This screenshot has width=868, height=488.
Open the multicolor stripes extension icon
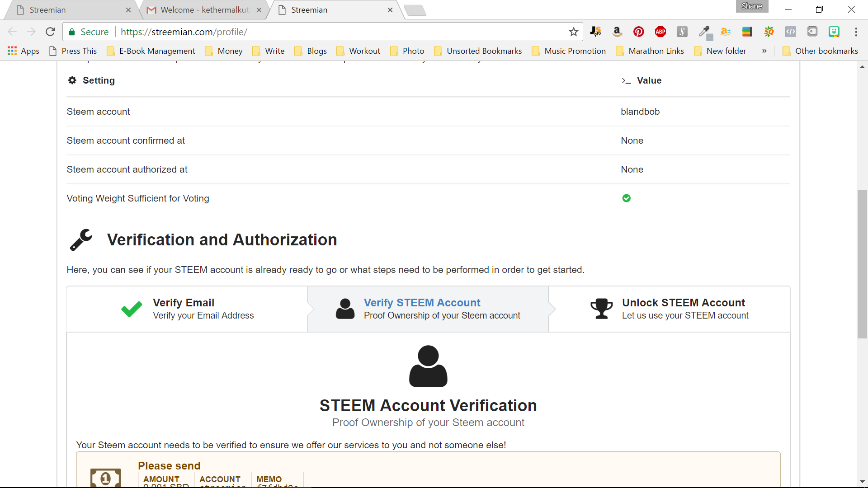747,32
